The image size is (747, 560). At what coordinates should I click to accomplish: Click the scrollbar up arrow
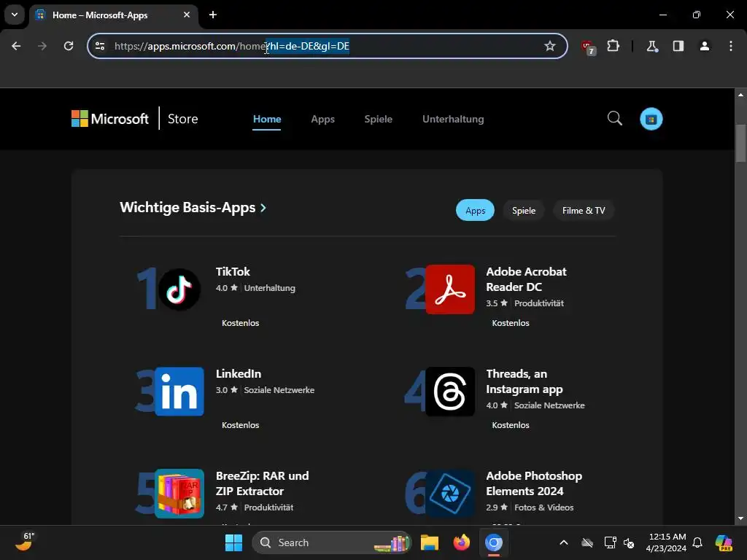tap(740, 95)
